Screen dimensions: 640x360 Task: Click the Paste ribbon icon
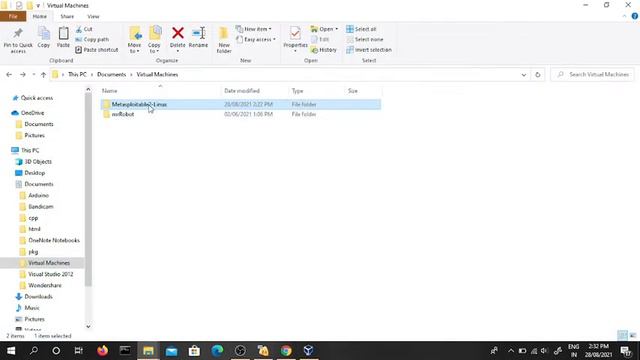point(63,37)
